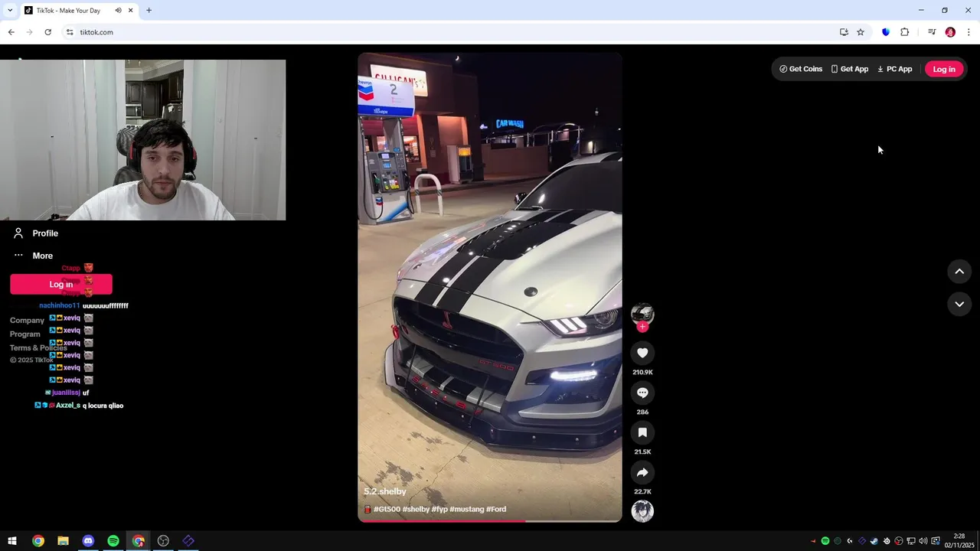The height and width of the screenshot is (551, 980).
Task: Open the blue shield extension
Action: coord(886,32)
